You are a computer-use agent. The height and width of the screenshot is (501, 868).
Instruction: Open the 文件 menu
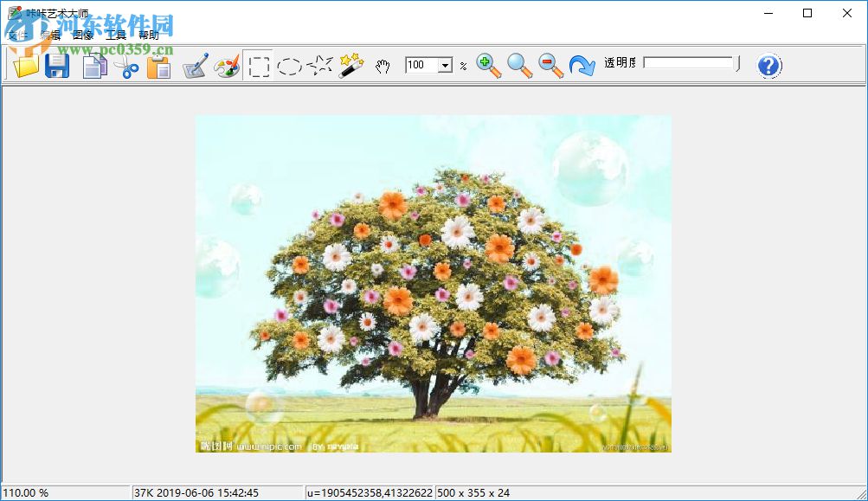[17, 35]
